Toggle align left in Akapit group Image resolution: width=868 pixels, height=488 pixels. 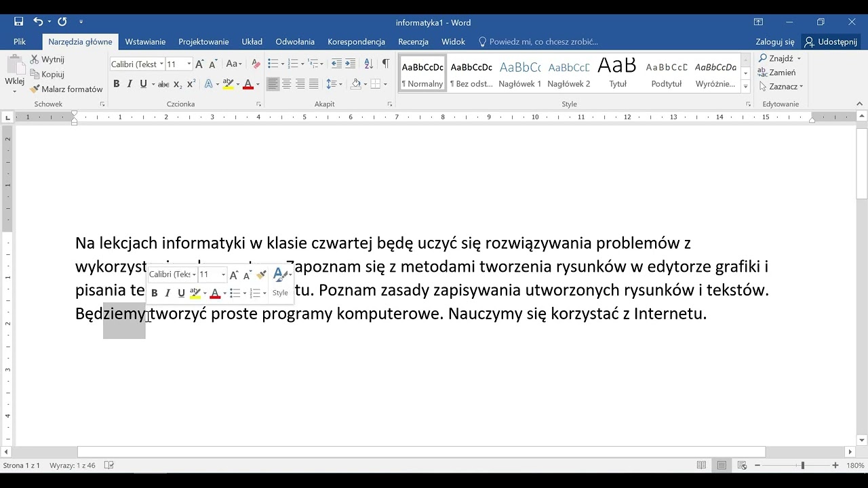[273, 85]
